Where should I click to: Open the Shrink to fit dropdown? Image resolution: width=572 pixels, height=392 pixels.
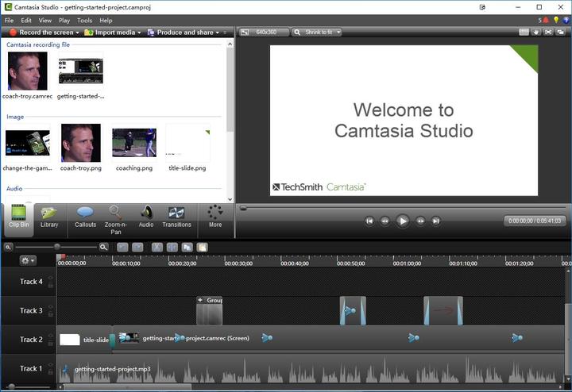317,33
